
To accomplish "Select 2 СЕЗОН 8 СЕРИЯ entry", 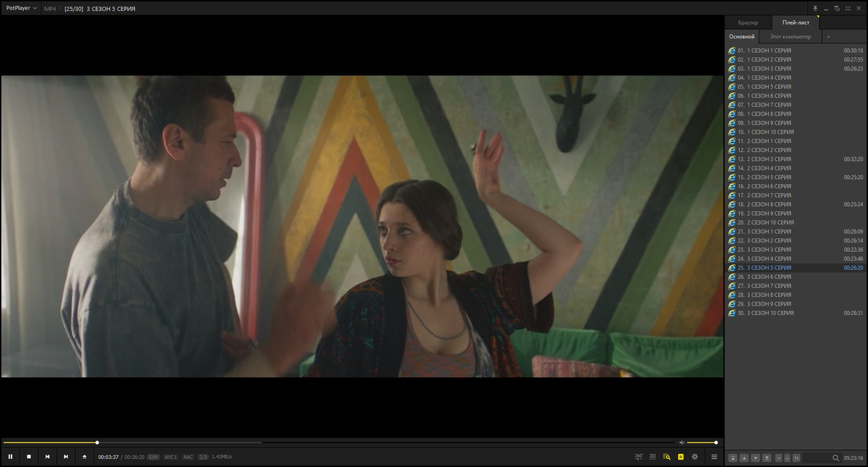I will [795, 204].
